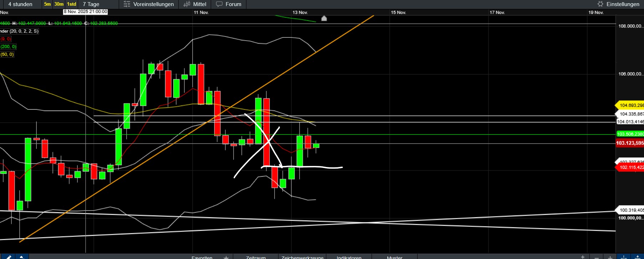Click the 13 Nov. date on time axis

coord(300,12)
